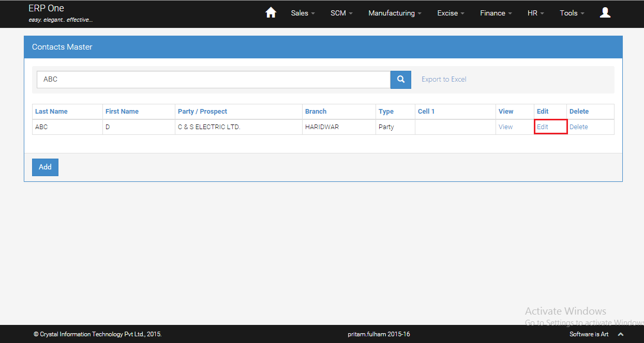Edit the ABC contact row
Viewport: 644px width, 343px height.
pos(543,127)
